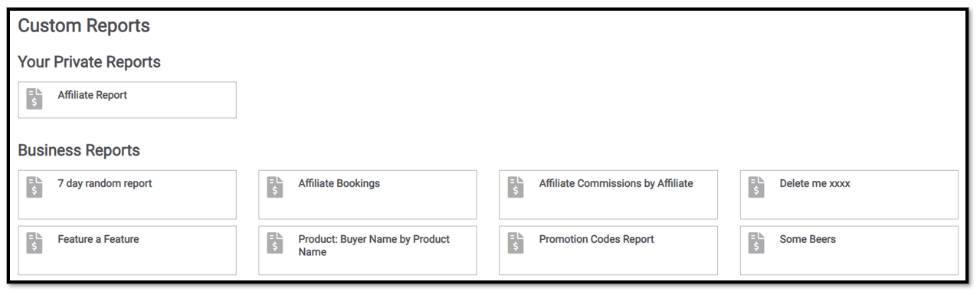The height and width of the screenshot is (295, 980).
Task: Click the Product Buyer Name report icon
Action: [275, 243]
